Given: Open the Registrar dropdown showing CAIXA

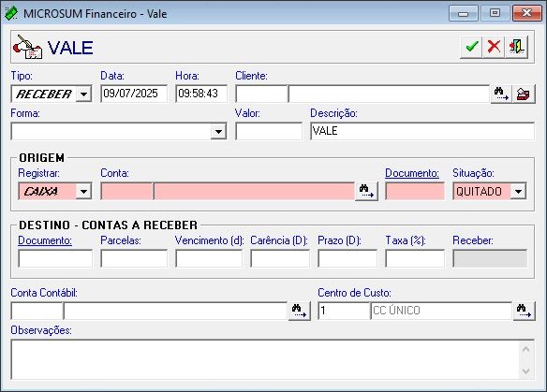Looking at the screenshot, I should pos(83,191).
